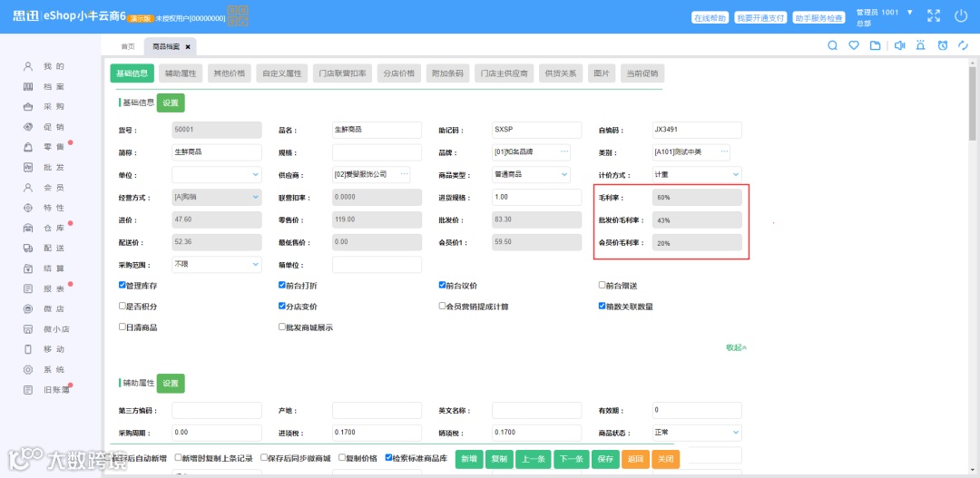Switch to the 首页 tab
The height and width of the screenshot is (478, 980).
[128, 47]
